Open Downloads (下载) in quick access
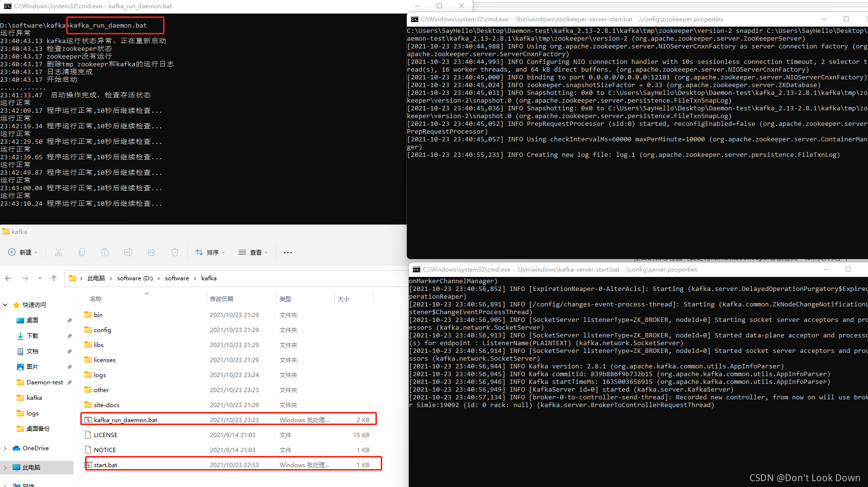The image size is (868, 487). click(32, 335)
